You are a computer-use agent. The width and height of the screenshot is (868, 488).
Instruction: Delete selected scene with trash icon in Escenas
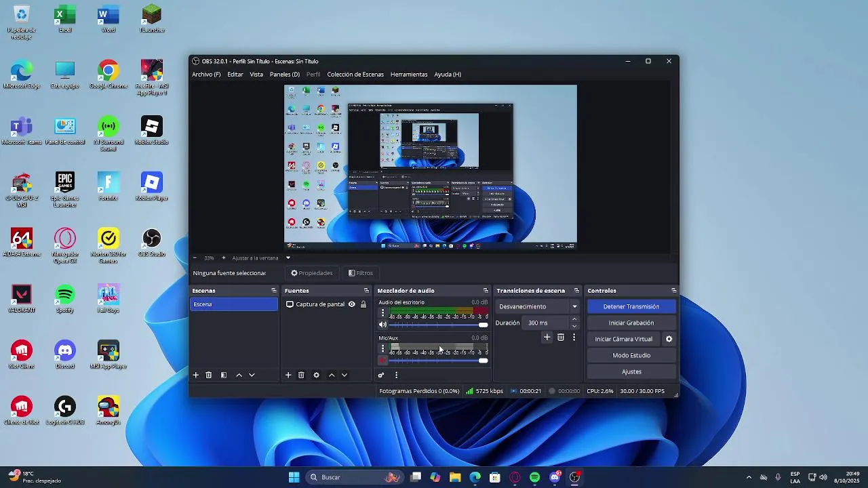click(209, 375)
